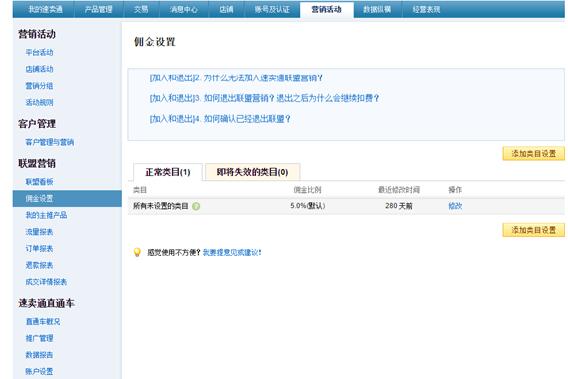Image resolution: width=568 pixels, height=379 pixels.
Task: Select the highlighted 佣金设置 sidebar item
Action: (x=67, y=199)
